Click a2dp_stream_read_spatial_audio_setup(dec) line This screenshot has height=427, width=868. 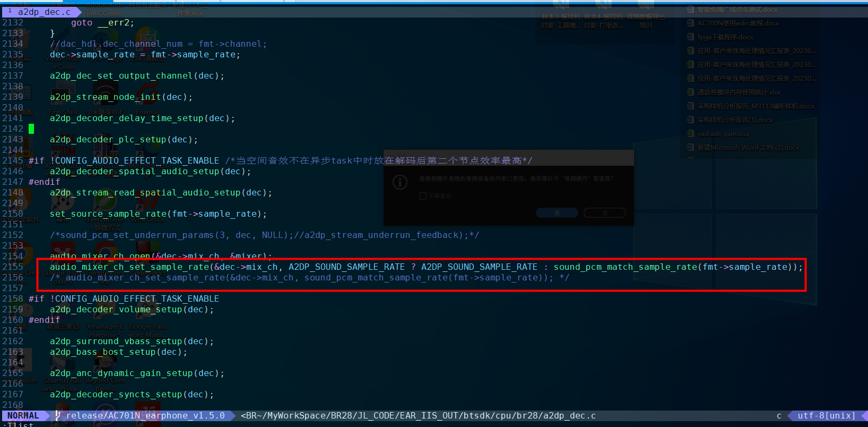(x=161, y=193)
